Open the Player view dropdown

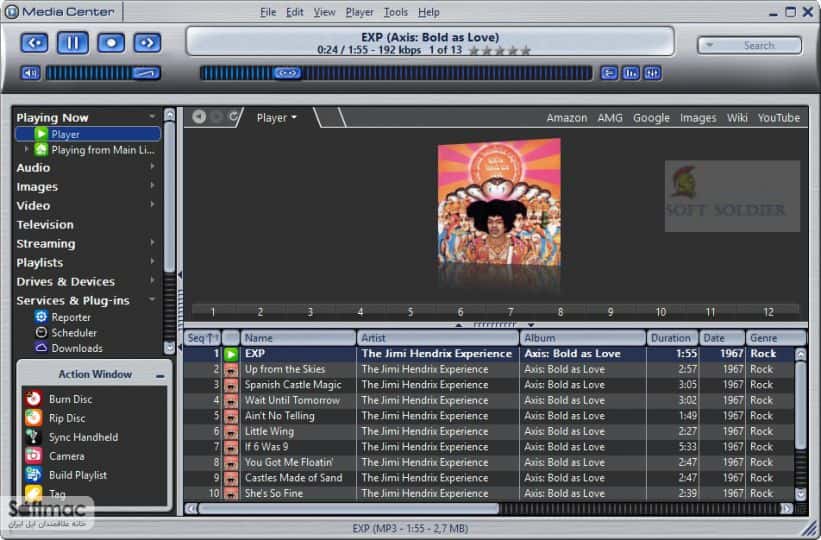pyautogui.click(x=276, y=118)
